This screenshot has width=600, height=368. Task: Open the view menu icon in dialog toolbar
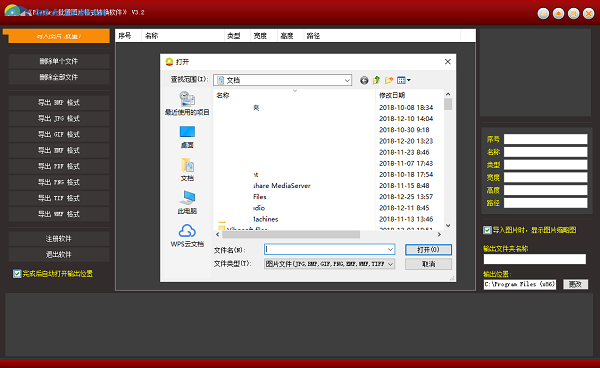[403, 80]
